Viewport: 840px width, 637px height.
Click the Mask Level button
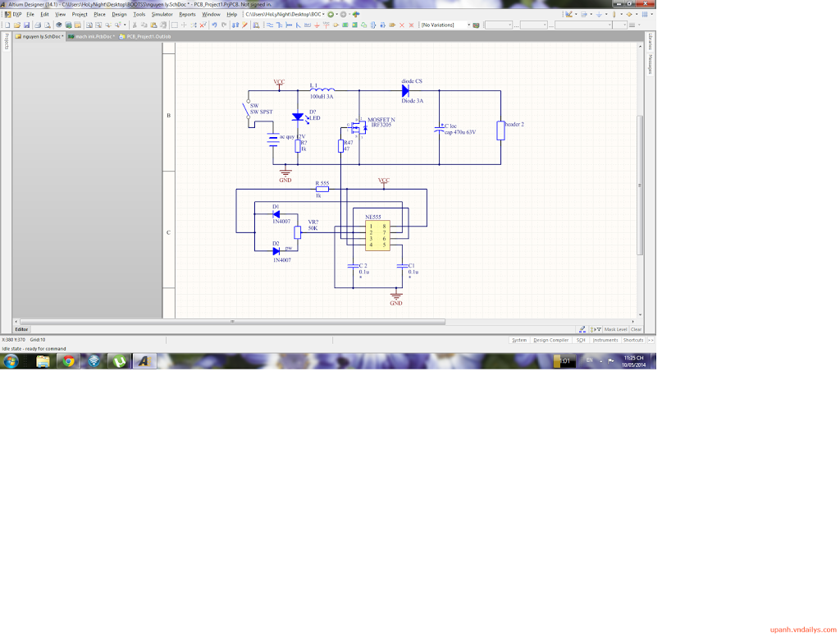(615, 329)
